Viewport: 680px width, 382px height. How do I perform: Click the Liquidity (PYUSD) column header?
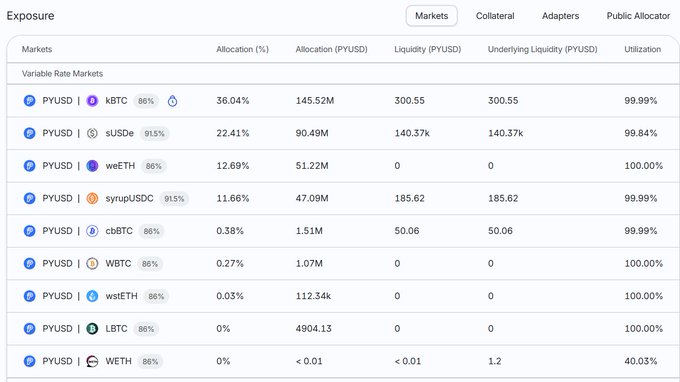(428, 49)
